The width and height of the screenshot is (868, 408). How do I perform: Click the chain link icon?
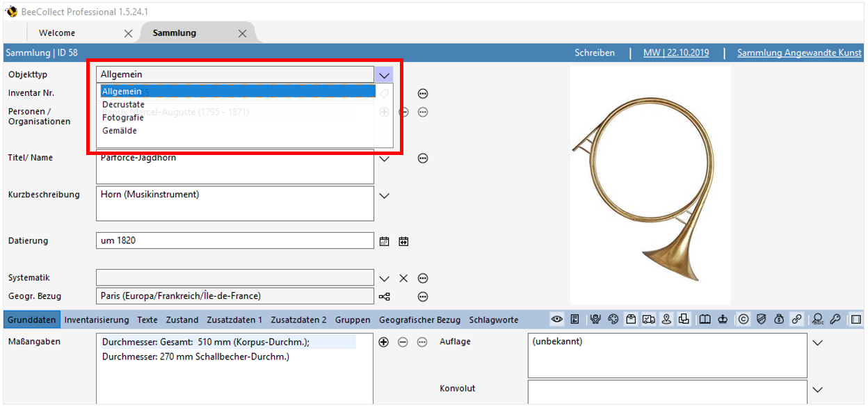point(796,320)
